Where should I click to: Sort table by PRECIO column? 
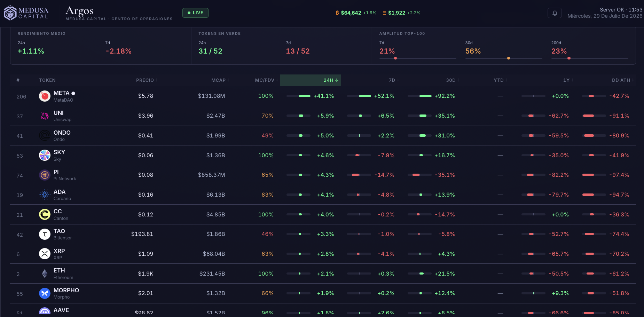tap(147, 80)
